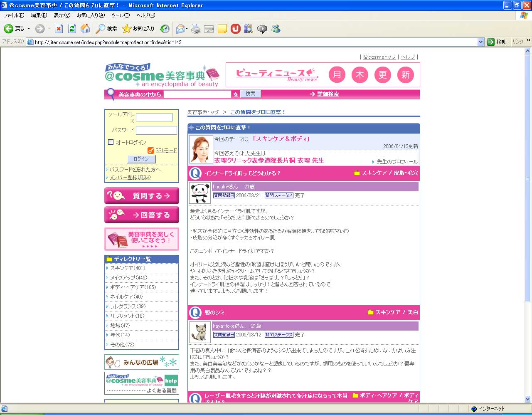
Task: Open the Mail envelope toolbar icon
Action: 180,29
